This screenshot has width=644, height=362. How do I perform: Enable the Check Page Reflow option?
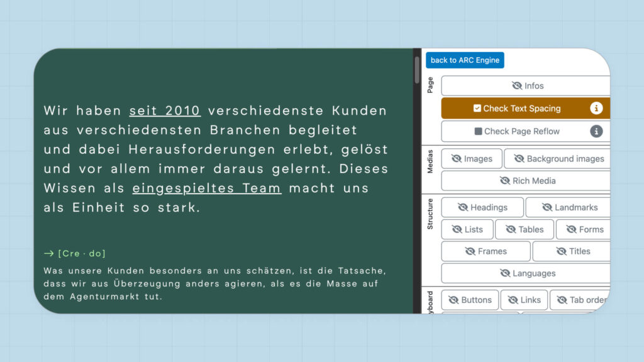(479, 131)
